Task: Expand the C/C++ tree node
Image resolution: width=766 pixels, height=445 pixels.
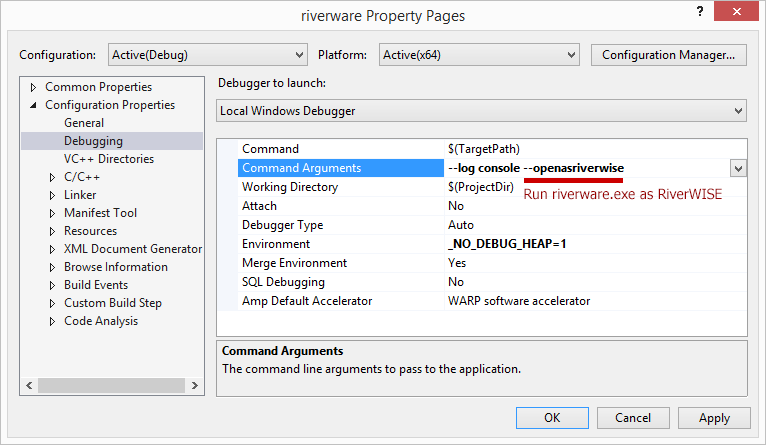Action: point(52,177)
